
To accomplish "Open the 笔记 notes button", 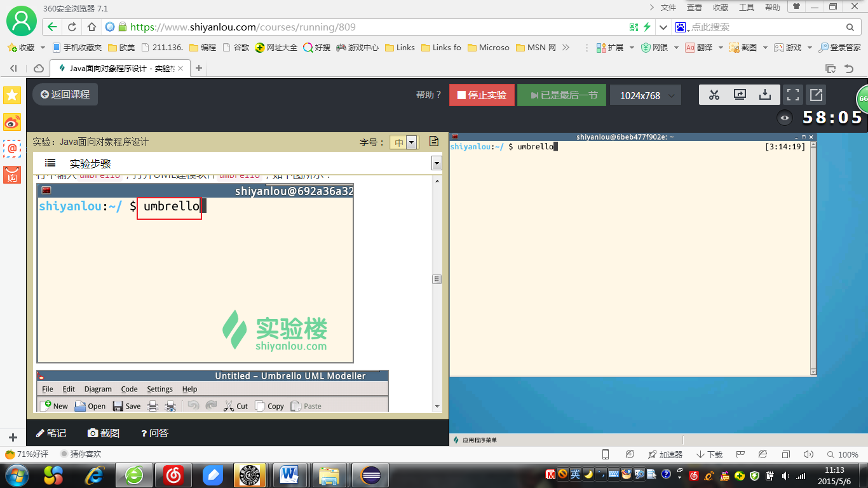I will (x=51, y=433).
